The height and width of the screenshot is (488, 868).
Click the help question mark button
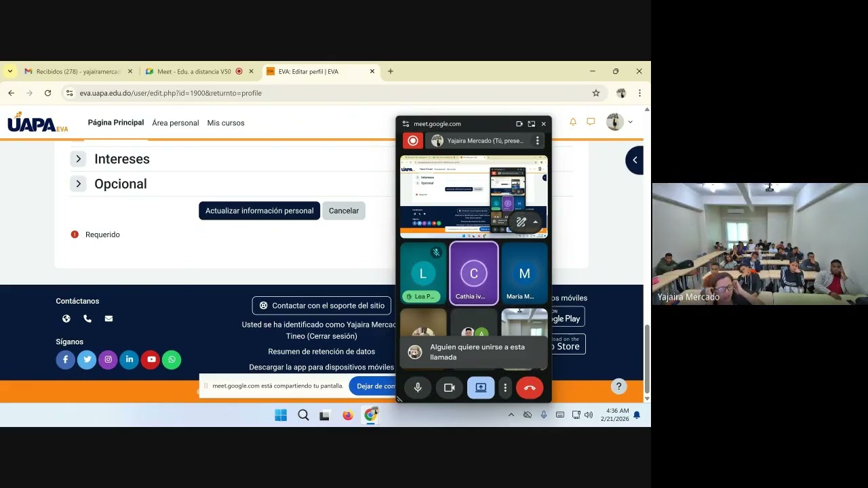tap(618, 386)
